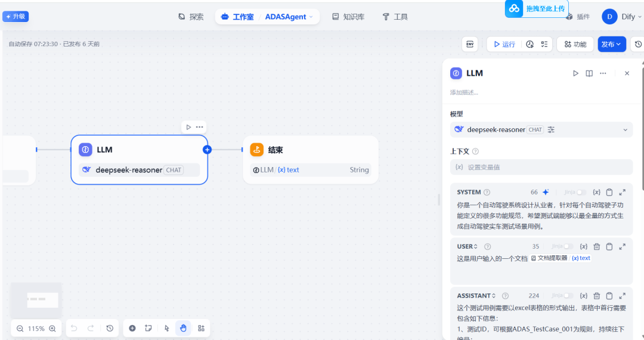
Task: Select the hand pan tool
Action: click(x=183, y=328)
